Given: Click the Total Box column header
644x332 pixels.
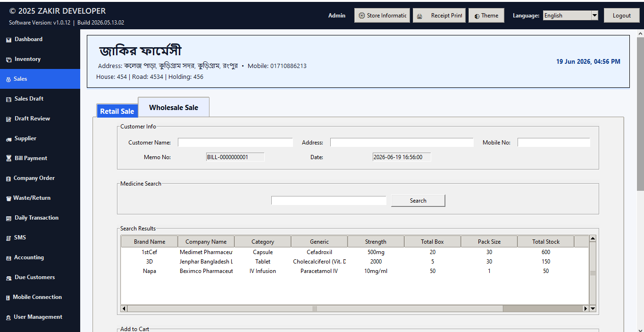Looking at the screenshot, I should click(433, 241).
